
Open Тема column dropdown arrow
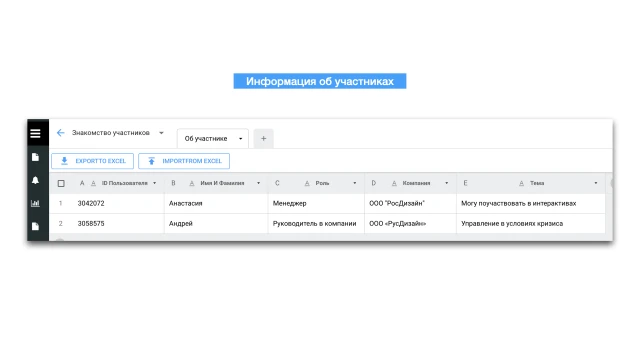tap(596, 183)
